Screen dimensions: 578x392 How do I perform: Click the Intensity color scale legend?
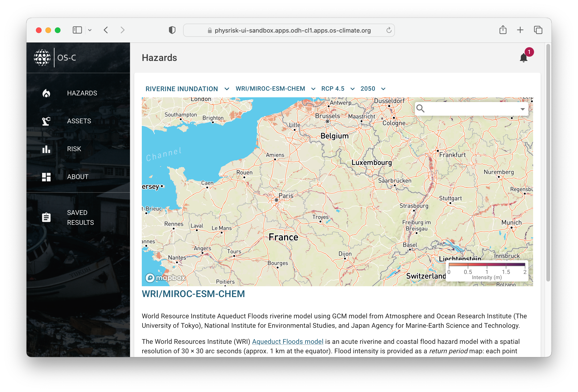(x=487, y=271)
